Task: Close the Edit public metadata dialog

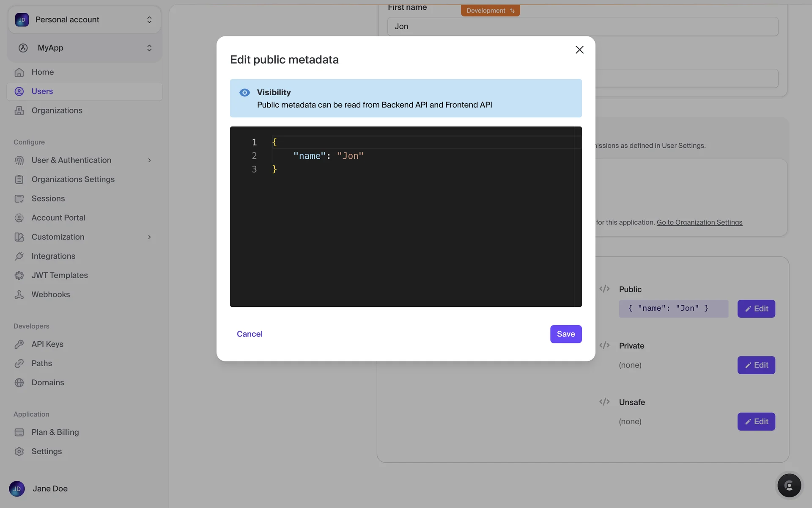Action: click(x=579, y=50)
